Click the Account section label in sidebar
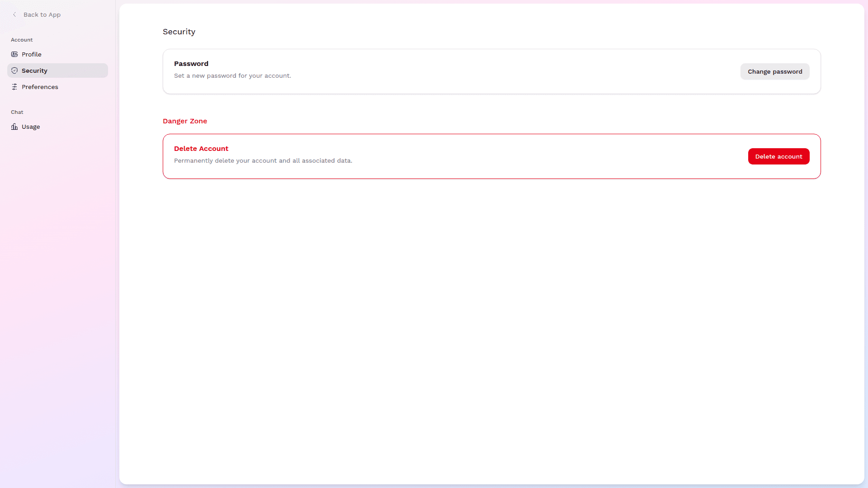This screenshot has width=868, height=488. [22, 40]
